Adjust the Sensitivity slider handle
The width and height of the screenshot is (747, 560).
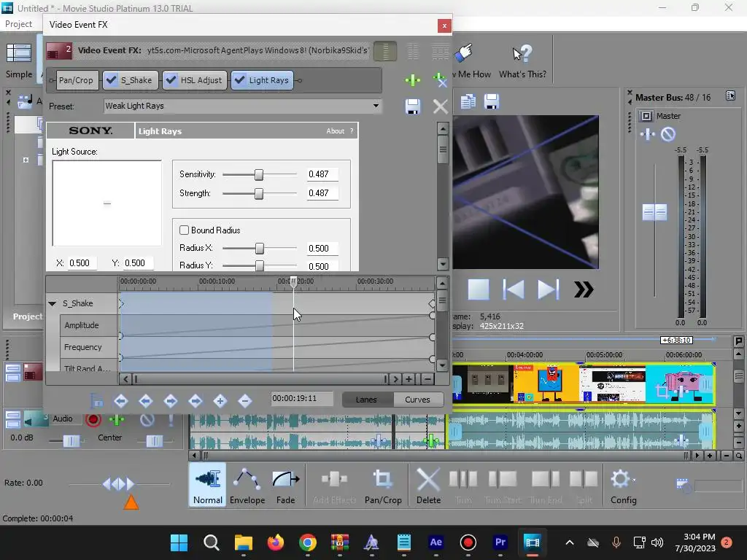[259, 175]
